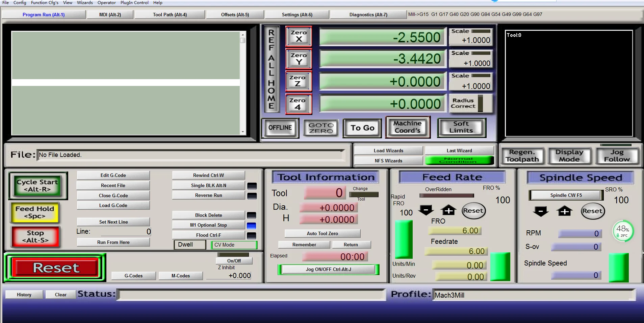Click Rewind Ctrl-W button
Viewport: 644px width, 323px height.
coord(208,175)
